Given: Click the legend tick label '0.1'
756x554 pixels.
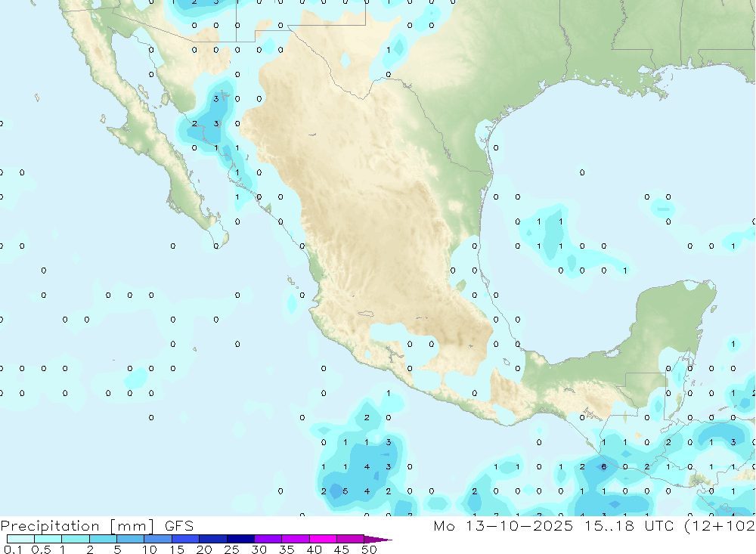Looking at the screenshot, I should tap(13, 549).
